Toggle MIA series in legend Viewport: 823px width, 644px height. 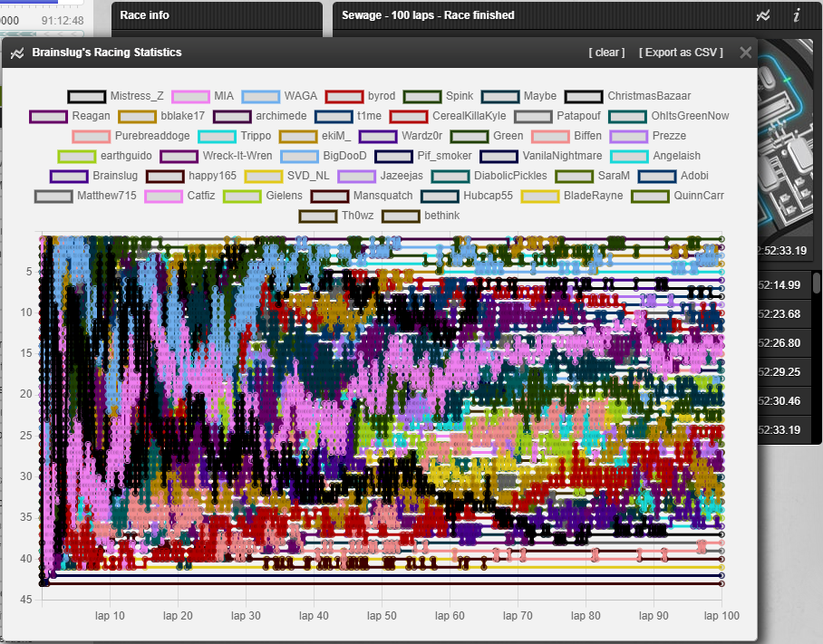190,97
